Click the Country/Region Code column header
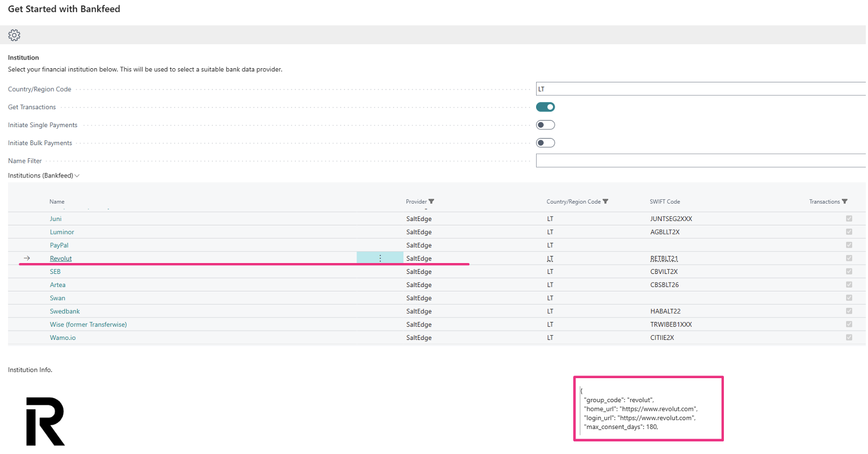Viewport: 868px width, 454px height. (573, 202)
